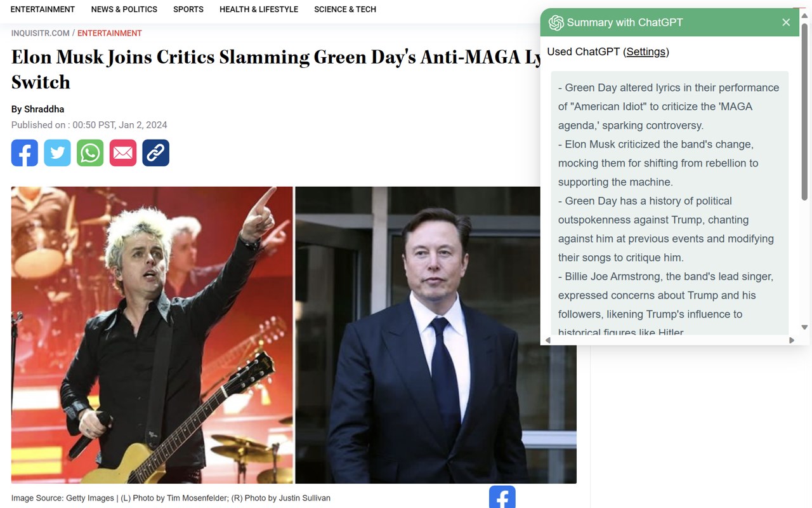Click the red ENTERTAINMENT breadcrumb link
The image size is (812, 508).
[x=110, y=33]
